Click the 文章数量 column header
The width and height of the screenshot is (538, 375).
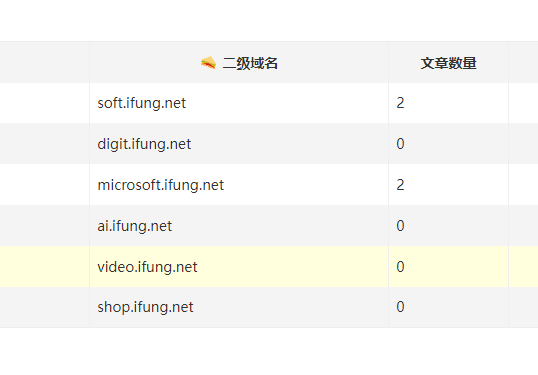coord(448,62)
